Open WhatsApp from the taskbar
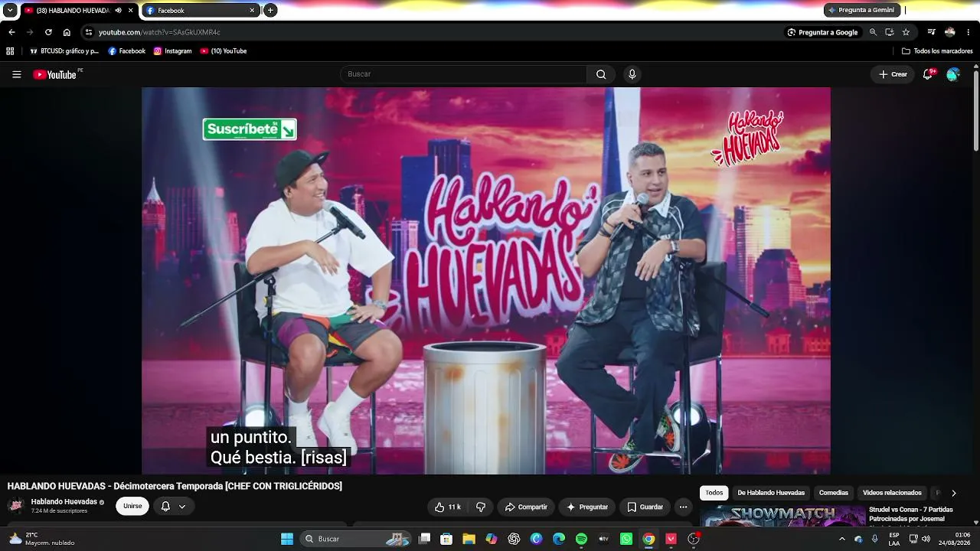The height and width of the screenshot is (551, 980). click(626, 539)
